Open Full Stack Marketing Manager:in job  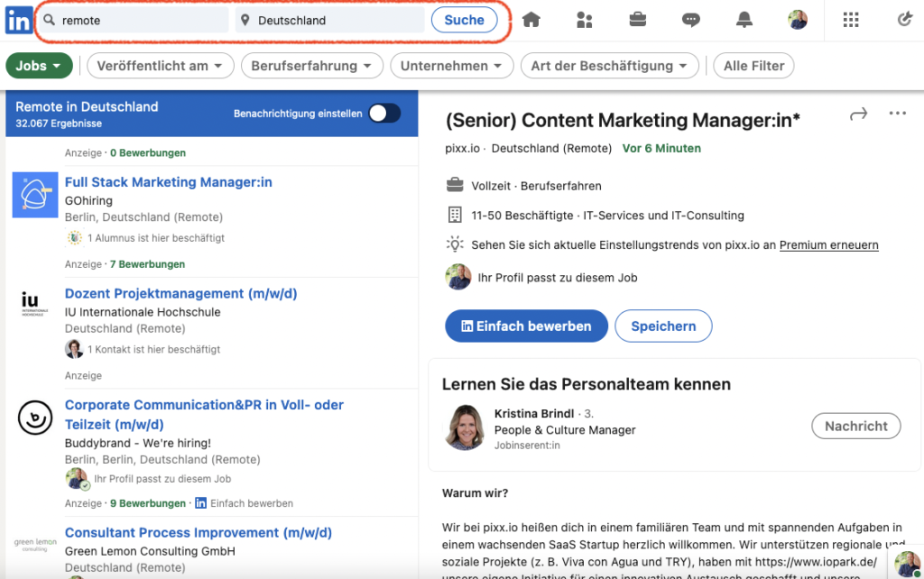tap(169, 182)
